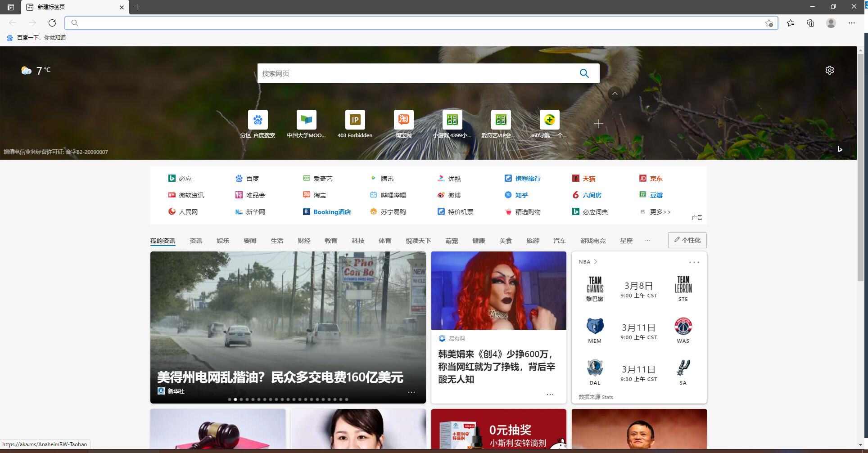This screenshot has width=868, height=453.
Task: Switch to the 娱乐 tab
Action: (x=223, y=241)
